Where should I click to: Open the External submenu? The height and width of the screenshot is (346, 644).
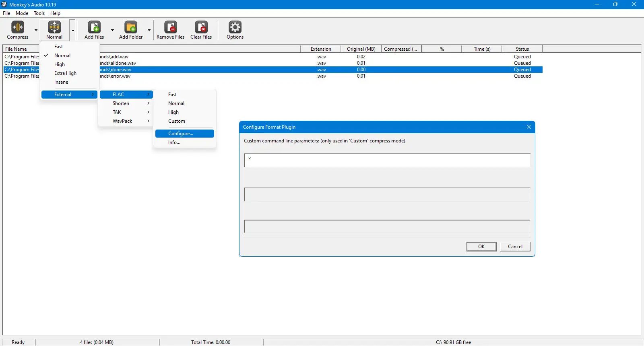coord(69,95)
